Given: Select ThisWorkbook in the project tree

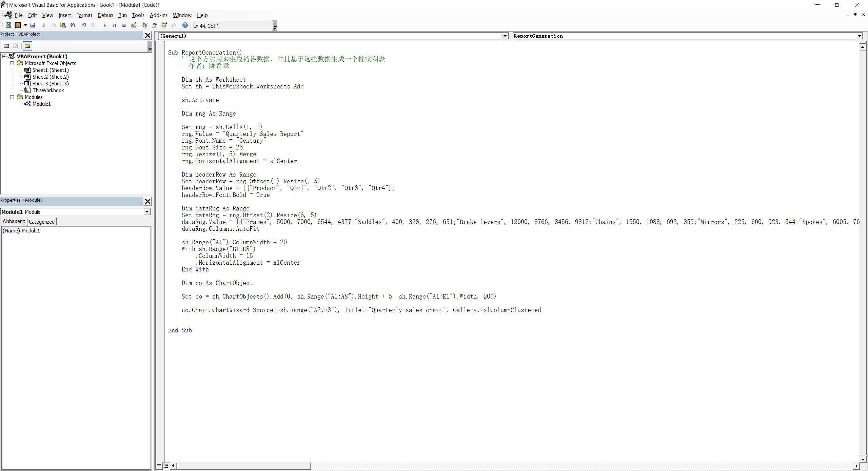Looking at the screenshot, I should point(48,90).
